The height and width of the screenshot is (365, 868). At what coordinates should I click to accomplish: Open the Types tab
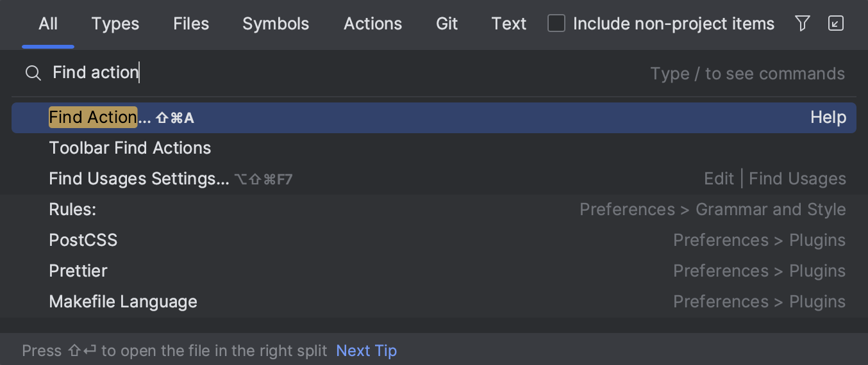tap(115, 24)
